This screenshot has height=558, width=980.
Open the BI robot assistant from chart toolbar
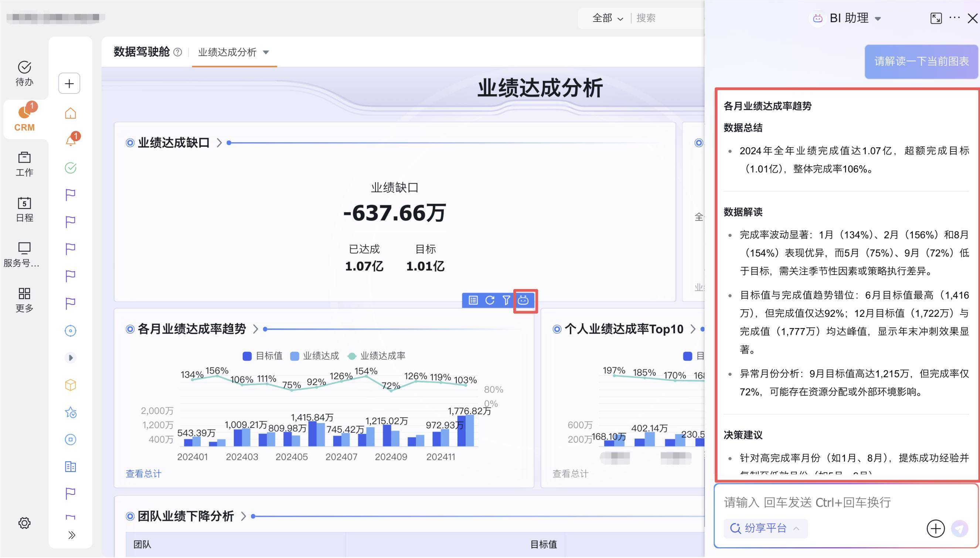524,301
